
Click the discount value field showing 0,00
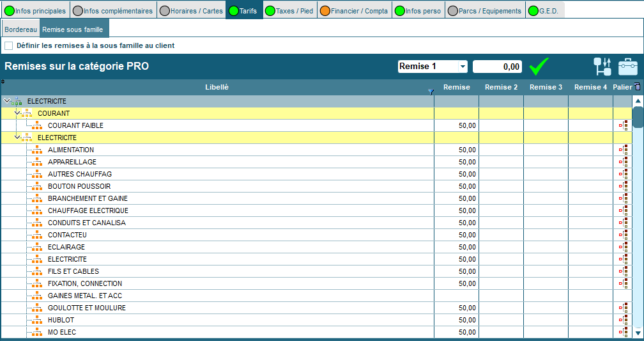(497, 67)
